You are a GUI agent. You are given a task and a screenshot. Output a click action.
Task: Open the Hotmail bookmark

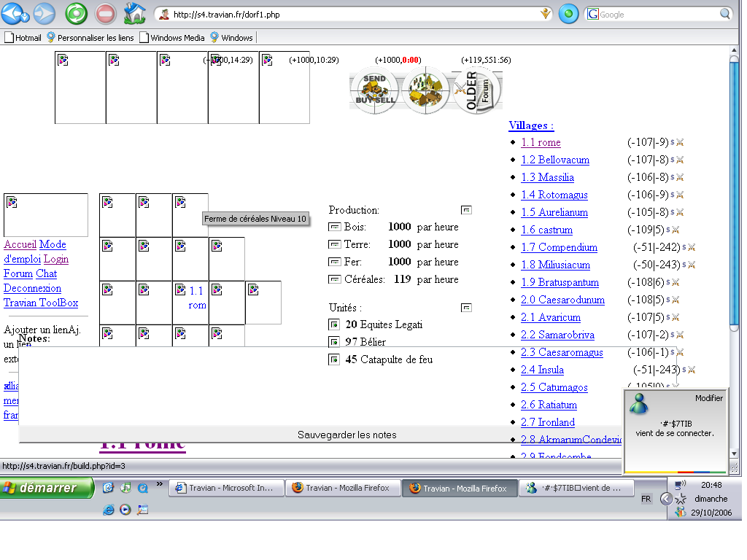23,38
